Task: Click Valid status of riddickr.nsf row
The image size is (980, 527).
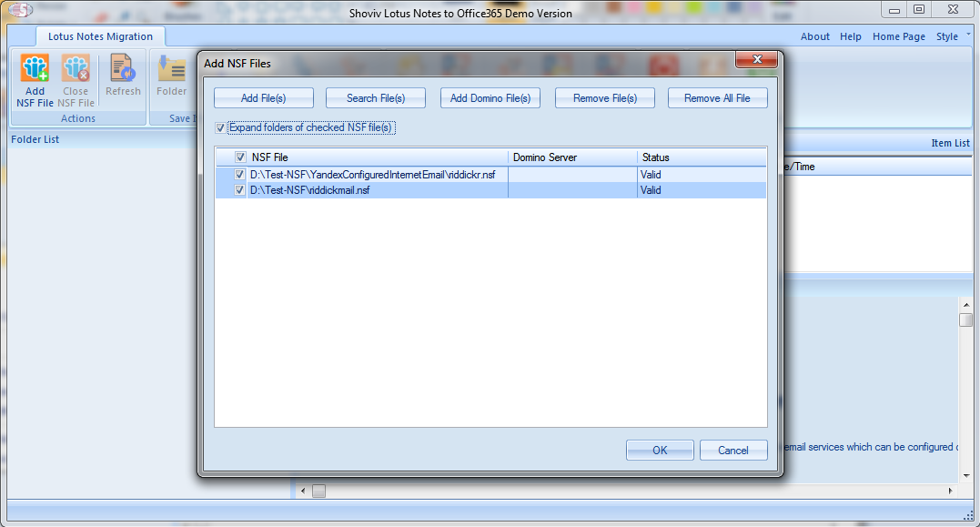Action: 651,175
